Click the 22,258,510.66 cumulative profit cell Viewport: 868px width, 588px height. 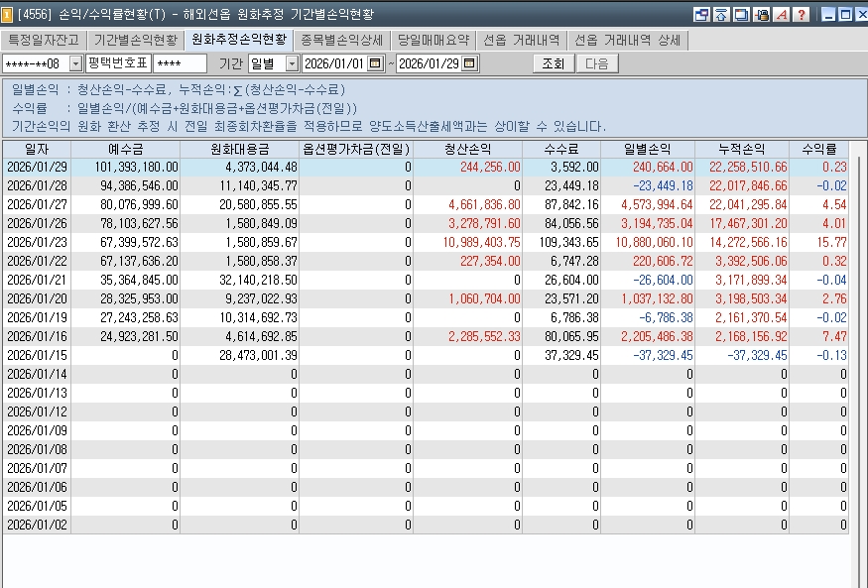click(x=742, y=167)
